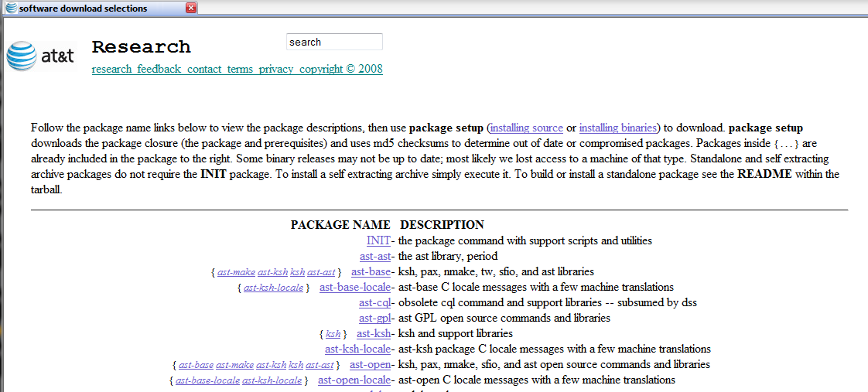Click description 'ksh, pax, nmake, tw, sfio, and ast libraries'

click(x=496, y=272)
